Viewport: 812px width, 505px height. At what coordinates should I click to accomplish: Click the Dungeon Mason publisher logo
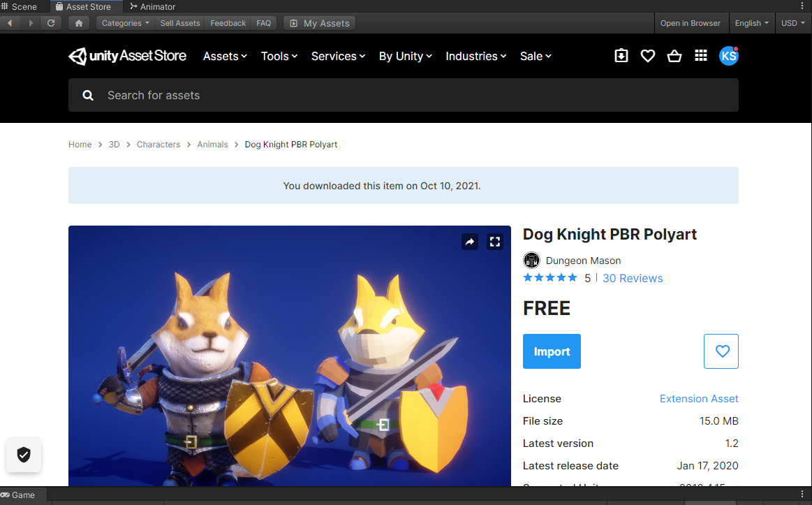531,260
